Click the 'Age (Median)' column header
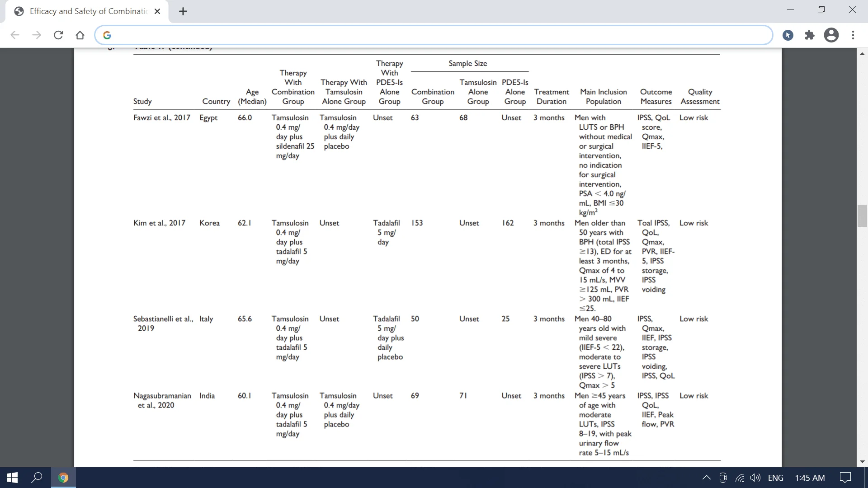The height and width of the screenshot is (488, 868). [x=252, y=97]
